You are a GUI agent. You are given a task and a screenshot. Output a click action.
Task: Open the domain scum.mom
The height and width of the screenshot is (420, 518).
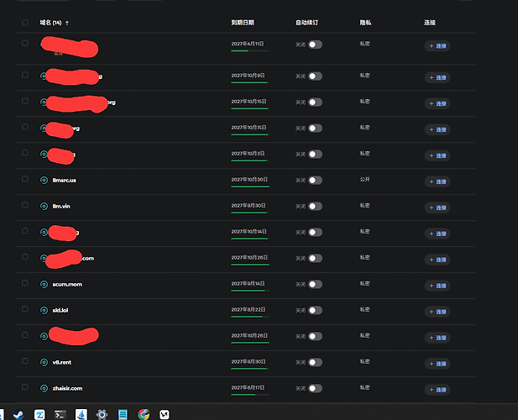[67, 284]
